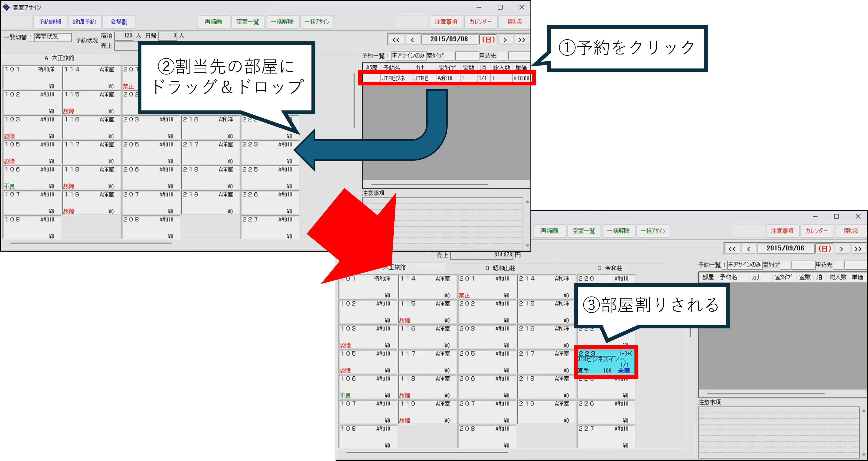Click the 予約詳細 button
Screen dimensions: 868x461
pos(50,22)
